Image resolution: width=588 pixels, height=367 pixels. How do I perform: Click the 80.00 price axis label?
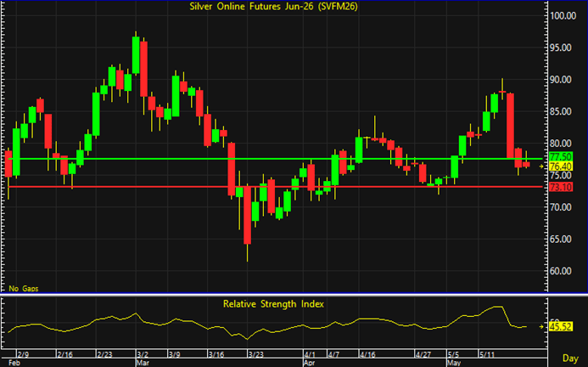click(x=561, y=144)
